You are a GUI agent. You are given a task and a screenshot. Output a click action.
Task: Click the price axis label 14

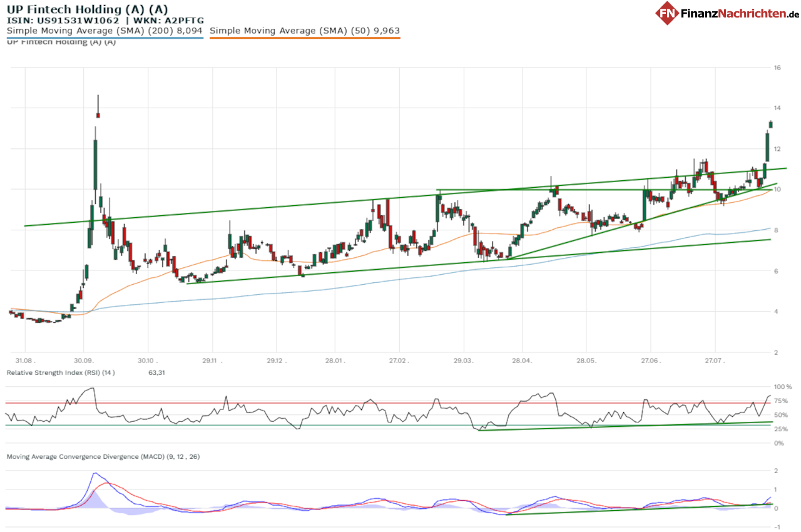click(777, 108)
